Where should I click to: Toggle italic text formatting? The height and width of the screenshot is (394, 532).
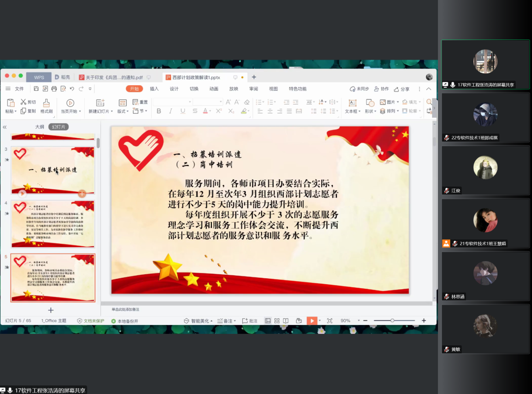(x=170, y=111)
